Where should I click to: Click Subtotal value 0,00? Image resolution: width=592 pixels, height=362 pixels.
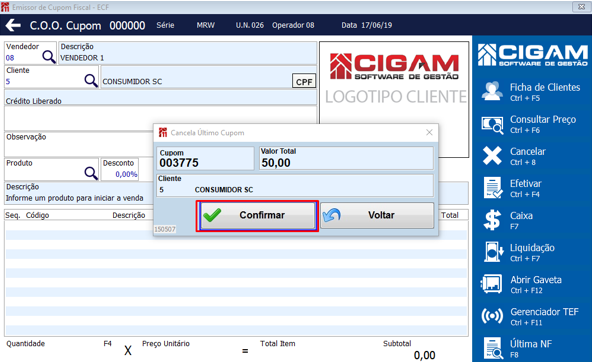click(x=424, y=355)
